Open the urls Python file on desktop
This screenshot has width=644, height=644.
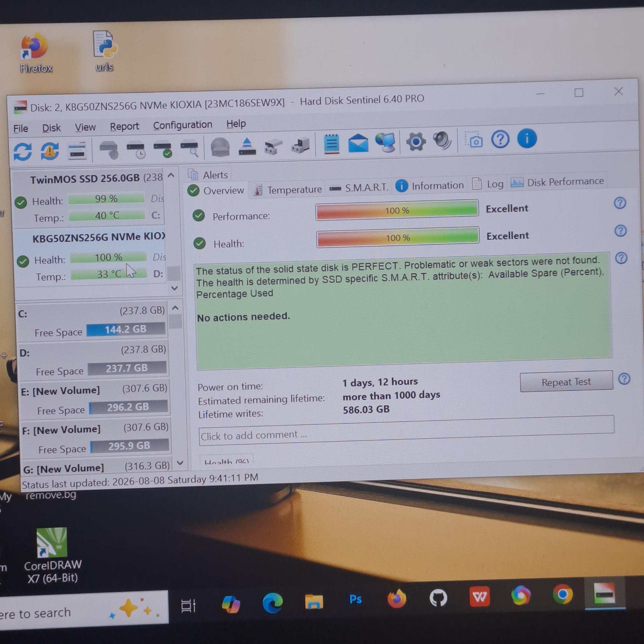point(105,51)
